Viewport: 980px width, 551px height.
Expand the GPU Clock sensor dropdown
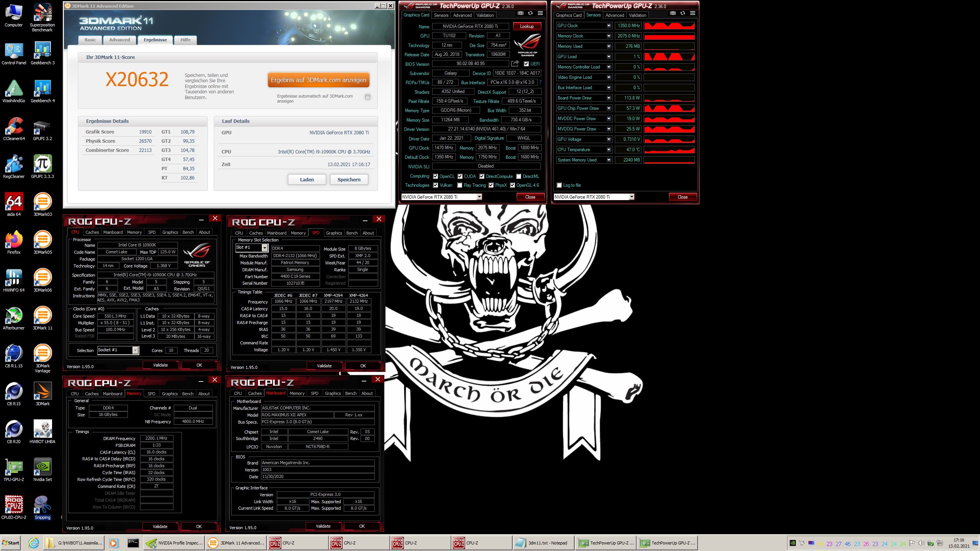[x=609, y=26]
